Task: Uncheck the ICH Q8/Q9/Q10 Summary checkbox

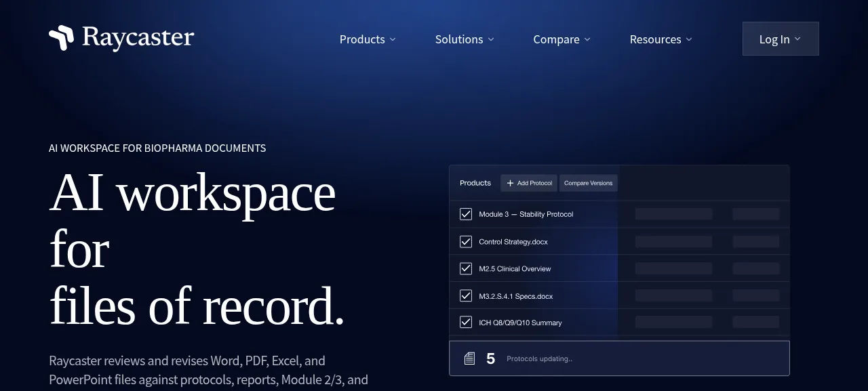Action: pyautogui.click(x=466, y=323)
